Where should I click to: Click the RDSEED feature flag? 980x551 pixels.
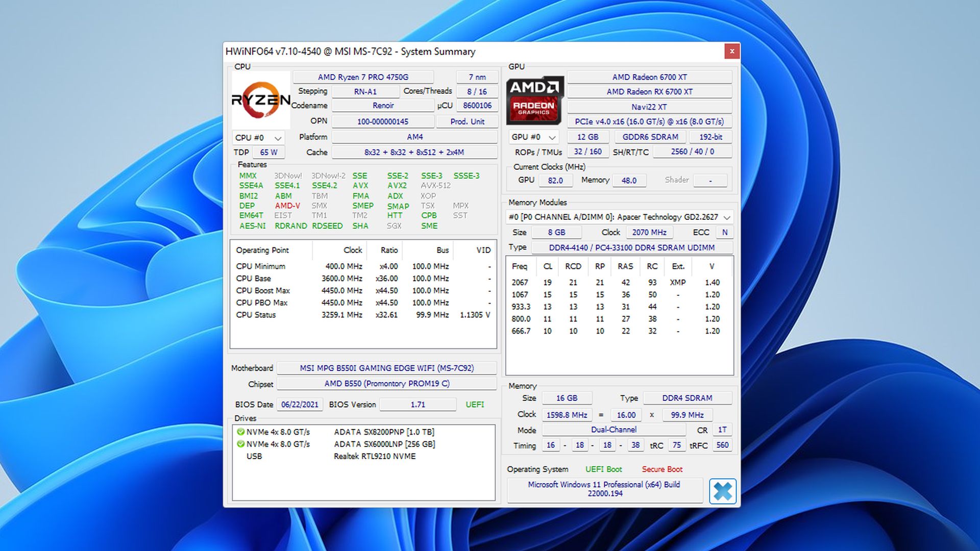327,226
